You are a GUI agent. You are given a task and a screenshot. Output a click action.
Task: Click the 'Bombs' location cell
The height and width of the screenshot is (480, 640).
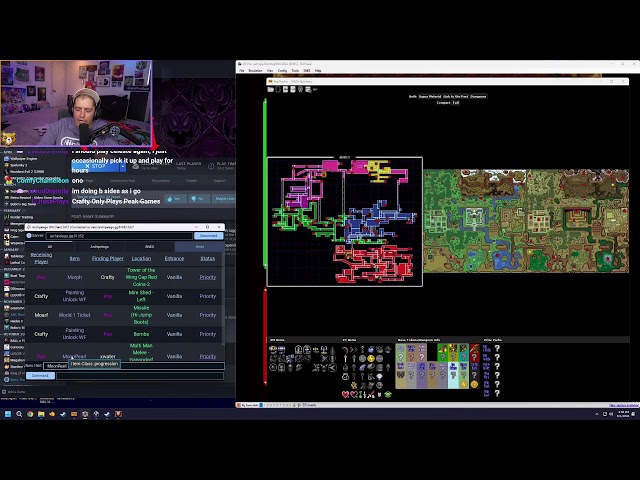pyautogui.click(x=141, y=334)
